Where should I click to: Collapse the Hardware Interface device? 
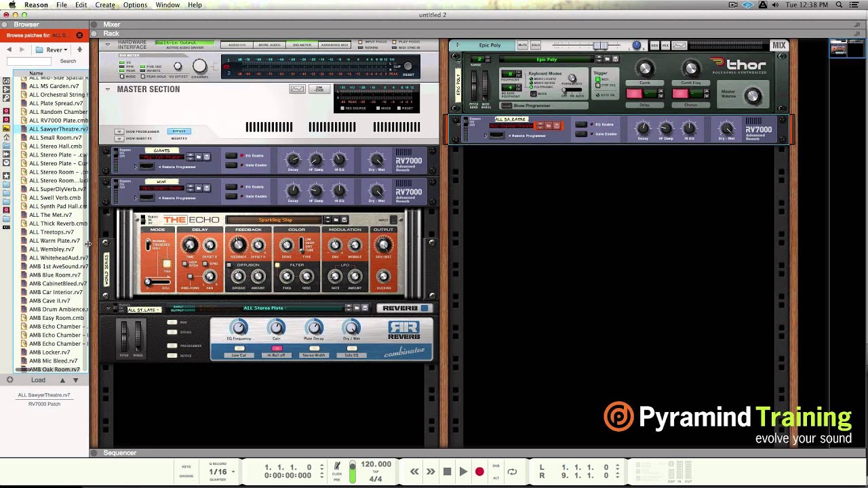[x=106, y=44]
